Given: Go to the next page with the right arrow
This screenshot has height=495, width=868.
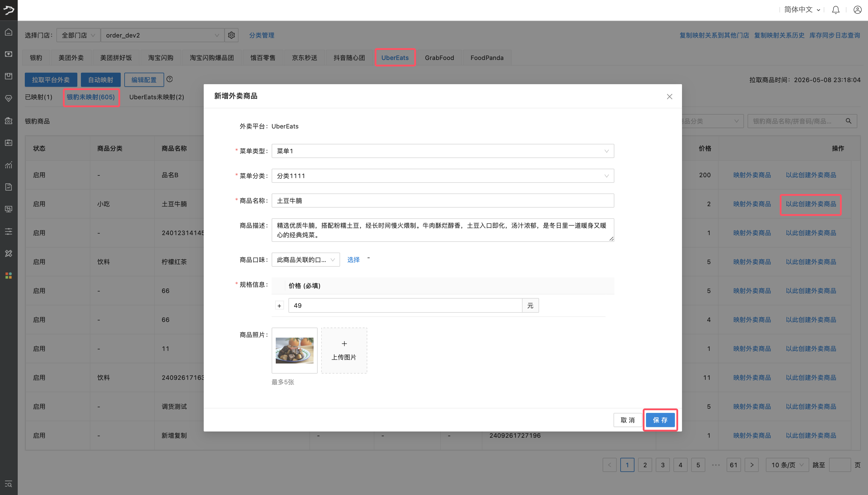Looking at the screenshot, I should 752,465.
